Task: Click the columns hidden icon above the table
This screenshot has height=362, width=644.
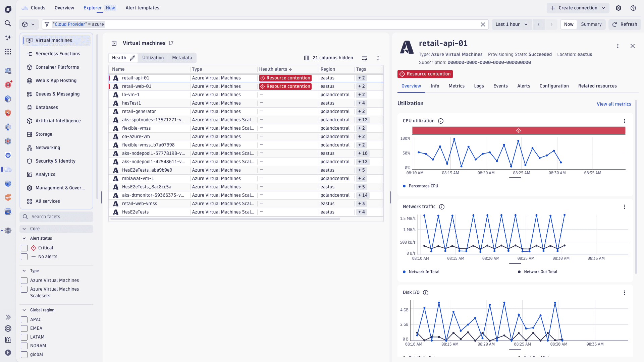Action: click(x=307, y=58)
